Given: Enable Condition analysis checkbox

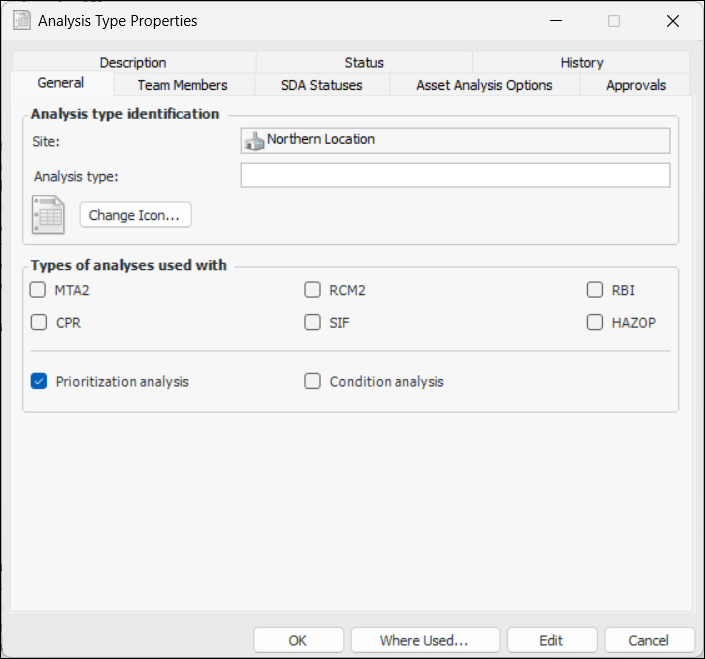Looking at the screenshot, I should (313, 381).
